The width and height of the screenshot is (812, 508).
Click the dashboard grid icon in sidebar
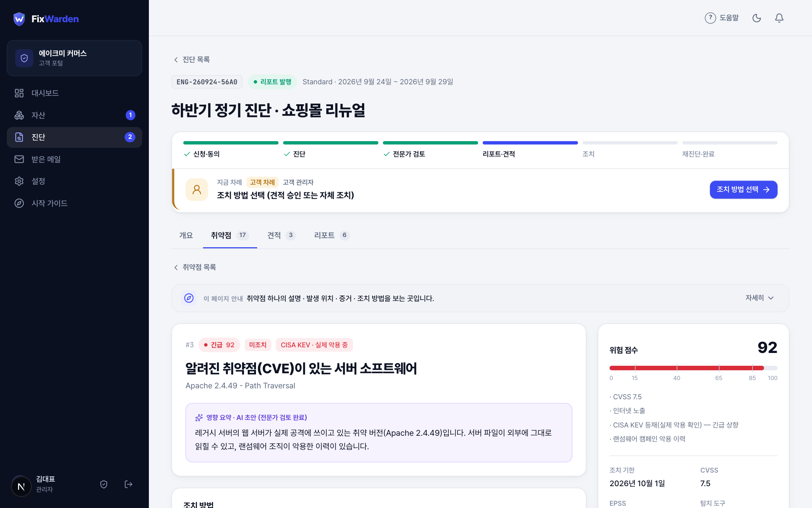[x=19, y=93]
